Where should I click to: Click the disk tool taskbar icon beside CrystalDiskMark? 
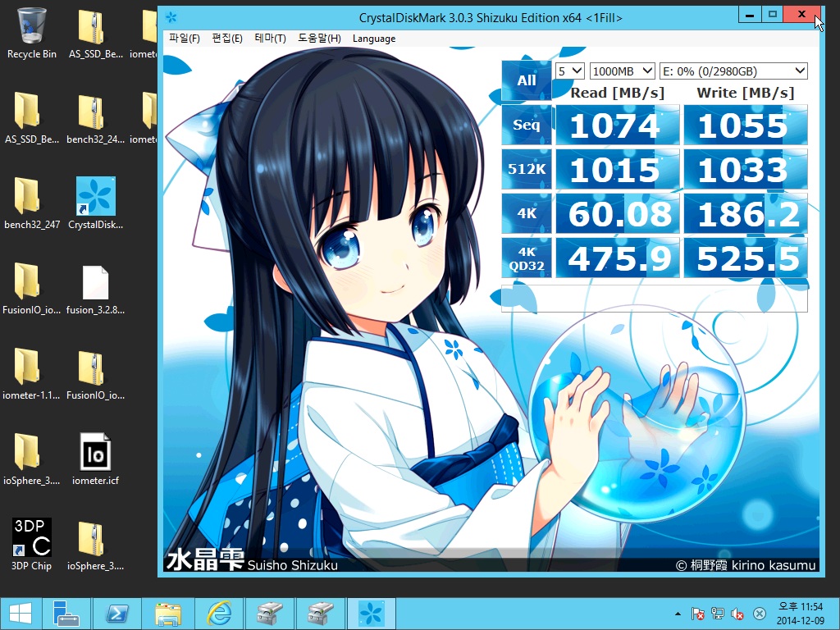click(321, 614)
